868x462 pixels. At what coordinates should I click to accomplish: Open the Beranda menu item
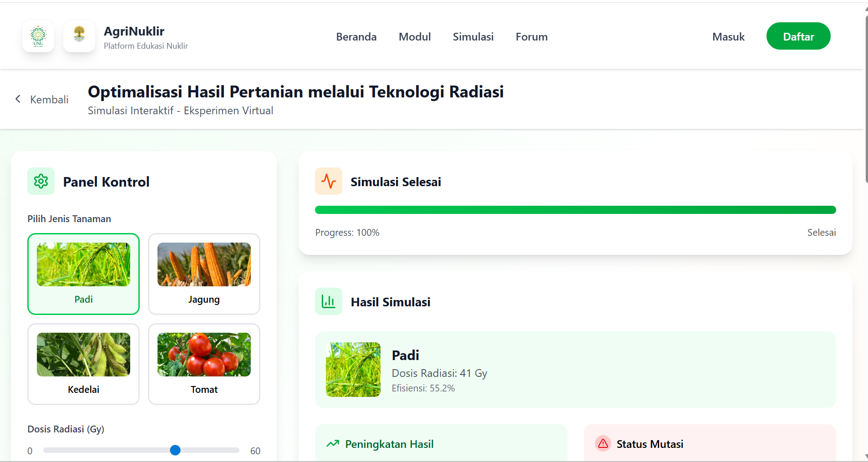click(x=356, y=37)
